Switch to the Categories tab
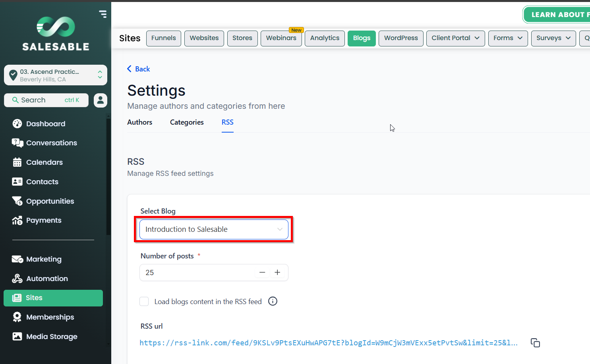This screenshot has width=590, height=364. 187,122
